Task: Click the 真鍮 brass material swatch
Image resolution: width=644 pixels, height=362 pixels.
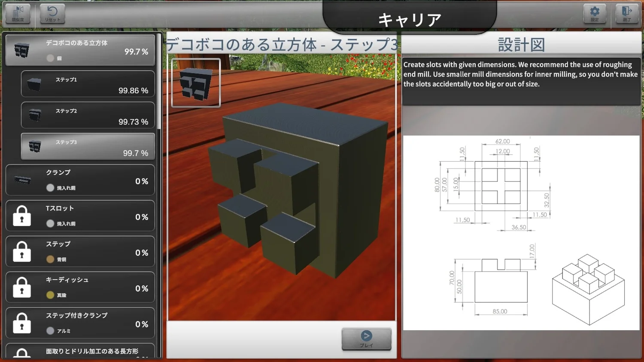Action: [x=50, y=295]
